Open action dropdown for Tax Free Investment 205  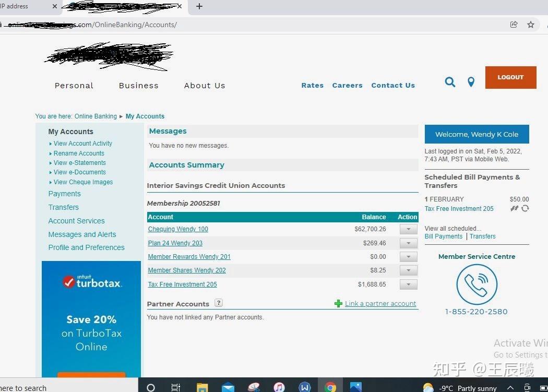coord(408,284)
